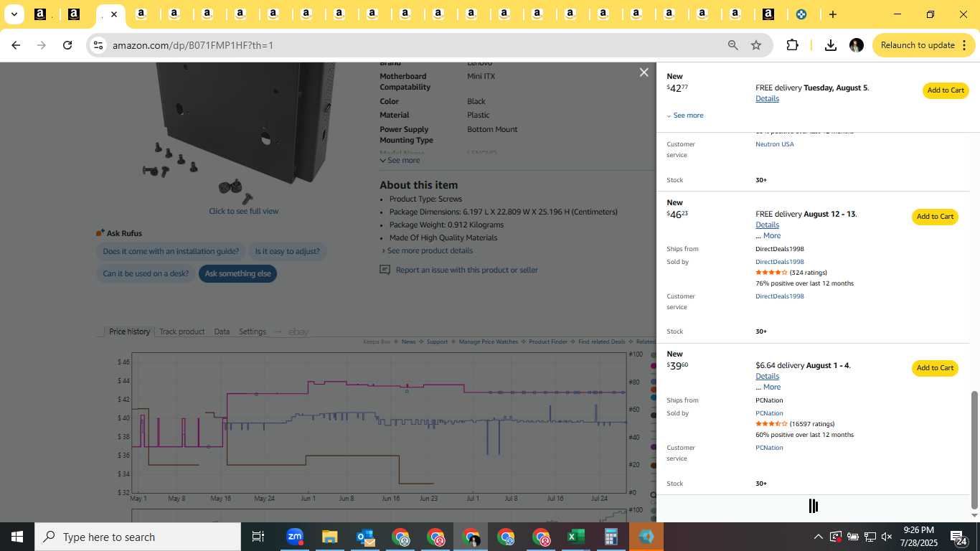The image size is (980, 551).
Task: Open Task View on the taskbar
Action: pos(258,537)
